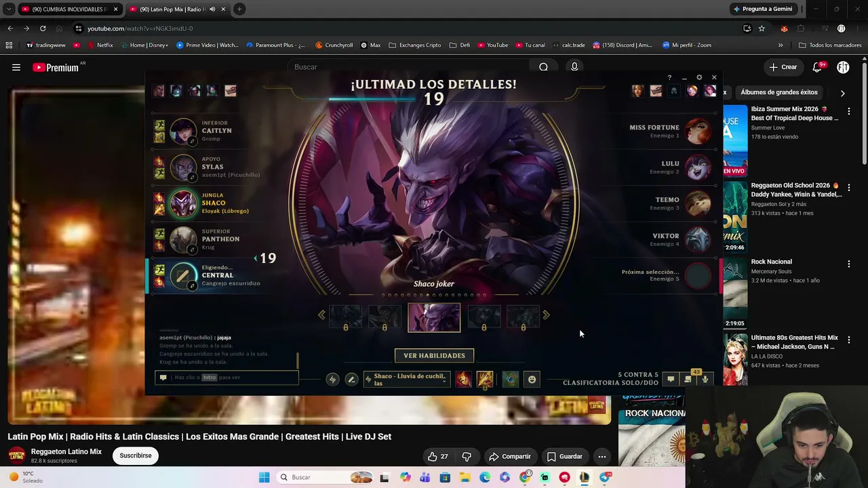Click the runes lightning icon left of pencil
Image resolution: width=868 pixels, height=488 pixels.
[332, 380]
